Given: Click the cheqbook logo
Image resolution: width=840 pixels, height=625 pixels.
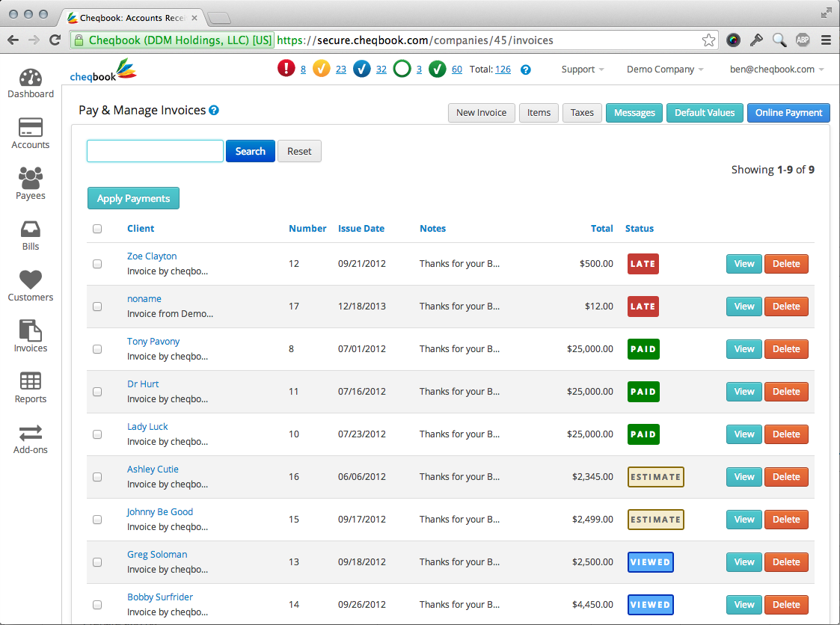Looking at the screenshot, I should pyautogui.click(x=103, y=70).
